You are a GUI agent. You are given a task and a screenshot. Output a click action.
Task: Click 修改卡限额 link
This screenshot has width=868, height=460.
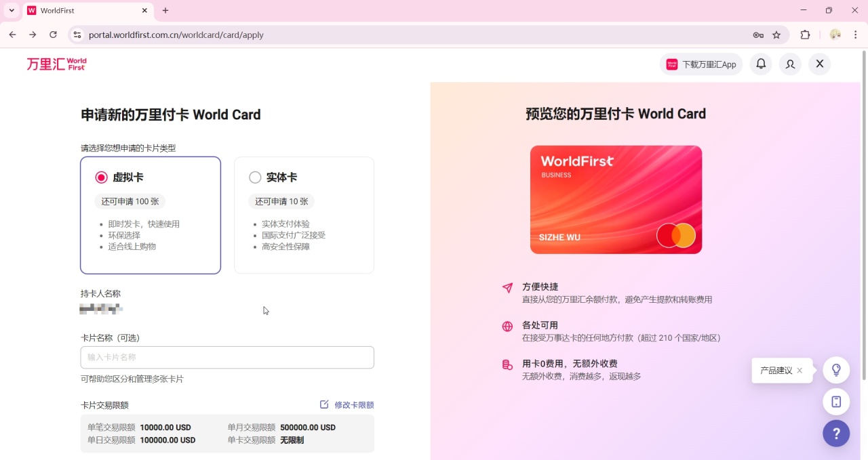[354, 405]
